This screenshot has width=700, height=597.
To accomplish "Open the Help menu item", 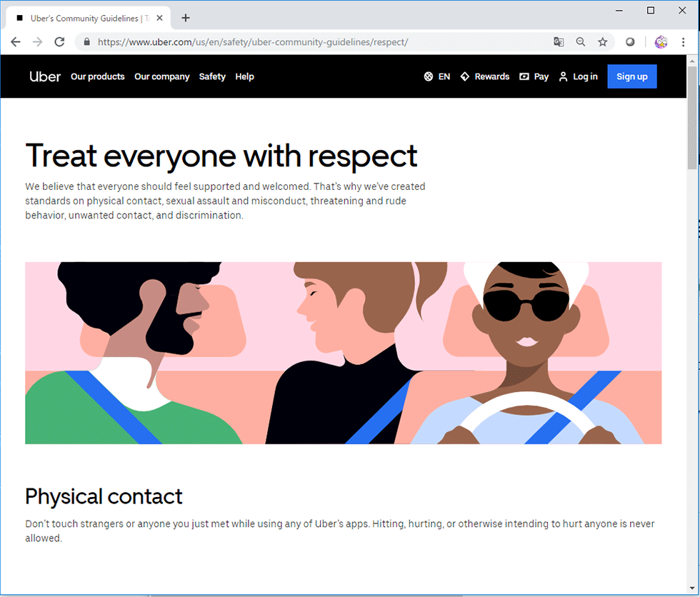I will click(244, 76).
